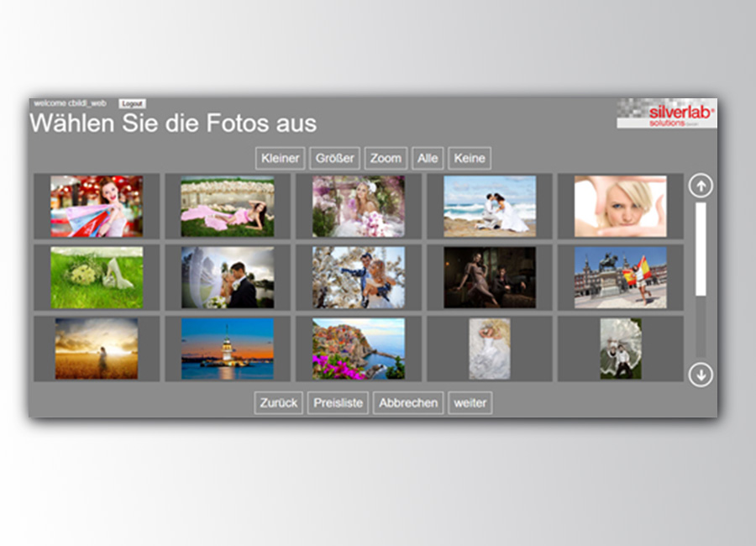This screenshot has width=756, height=546.
Task: Click the scroll up arrow icon
Action: tap(700, 186)
